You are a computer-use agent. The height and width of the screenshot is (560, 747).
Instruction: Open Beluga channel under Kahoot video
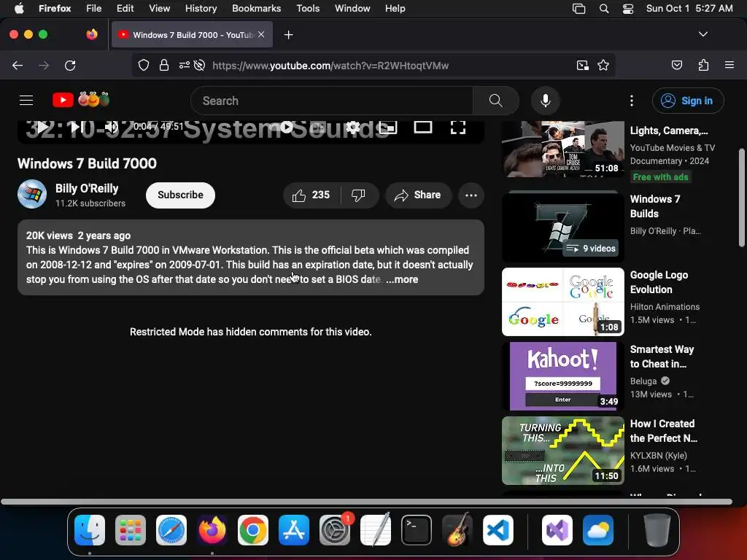click(x=643, y=381)
